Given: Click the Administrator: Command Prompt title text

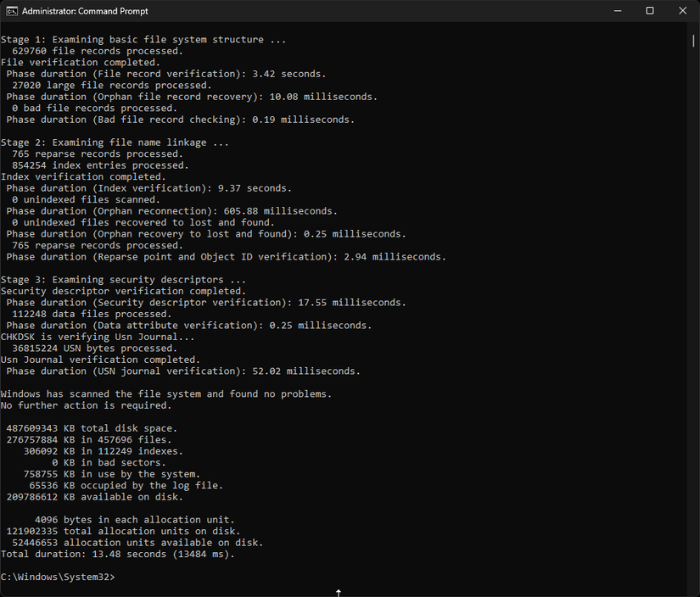Looking at the screenshot, I should click(x=85, y=11).
